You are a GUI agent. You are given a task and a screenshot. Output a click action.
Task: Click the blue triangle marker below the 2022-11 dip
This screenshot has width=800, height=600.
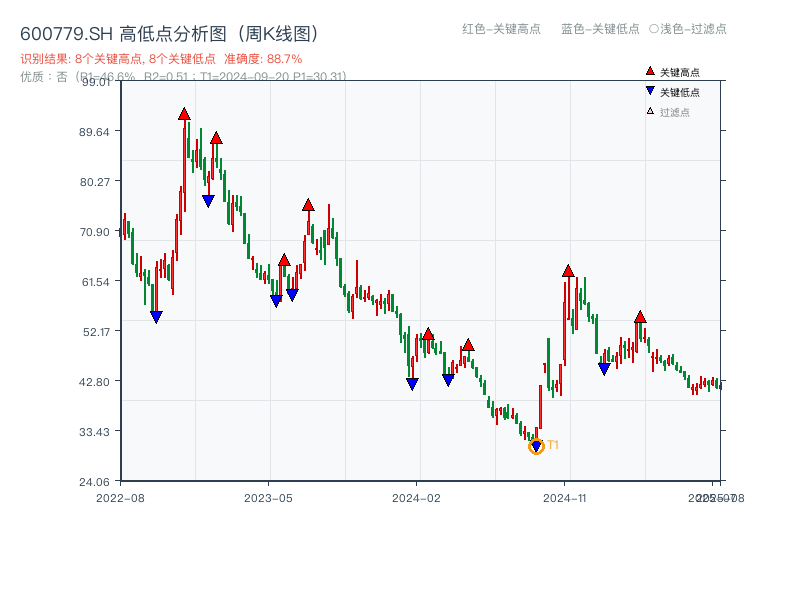[x=157, y=316]
